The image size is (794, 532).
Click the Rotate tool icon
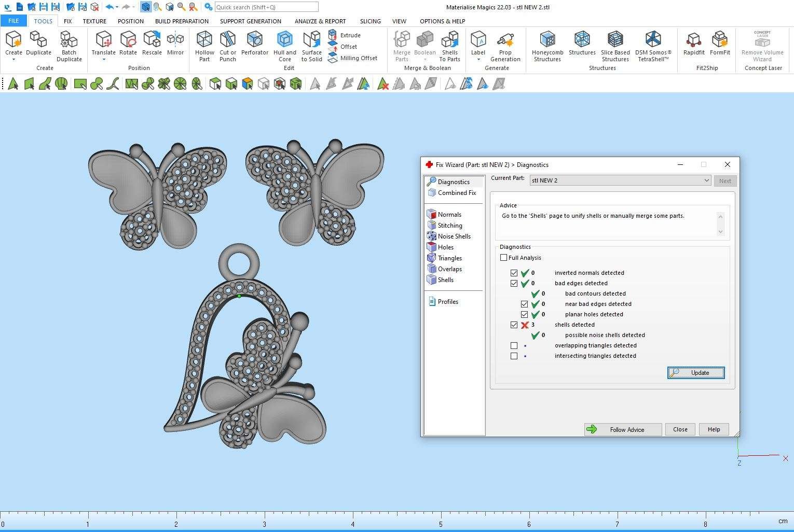click(x=128, y=40)
